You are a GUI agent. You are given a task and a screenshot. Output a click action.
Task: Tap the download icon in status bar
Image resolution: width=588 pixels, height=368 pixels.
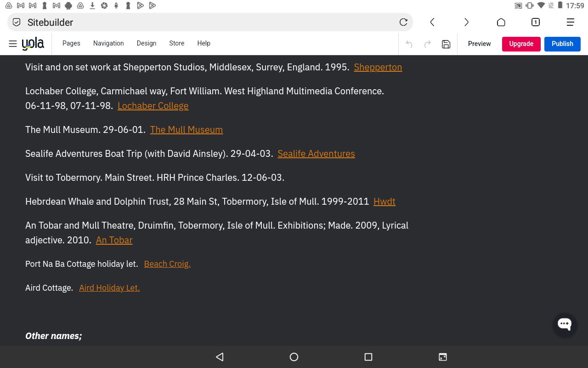point(92,6)
